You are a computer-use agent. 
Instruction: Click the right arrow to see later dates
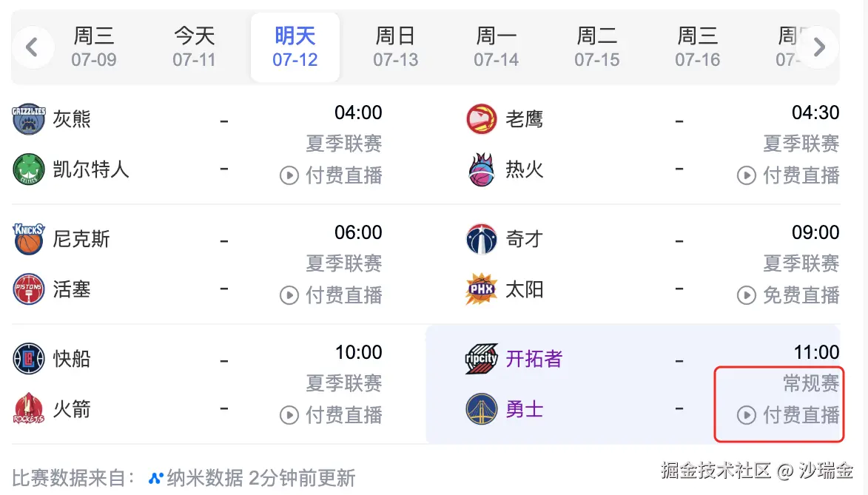(819, 47)
